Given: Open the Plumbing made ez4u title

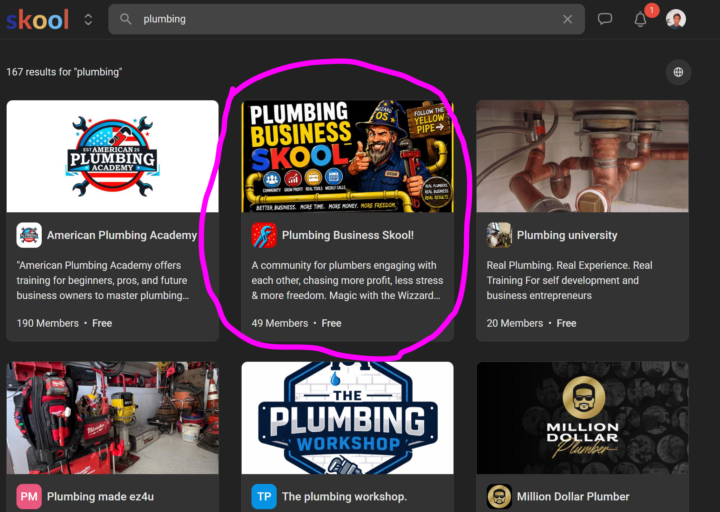Looking at the screenshot, I should coord(100,496).
